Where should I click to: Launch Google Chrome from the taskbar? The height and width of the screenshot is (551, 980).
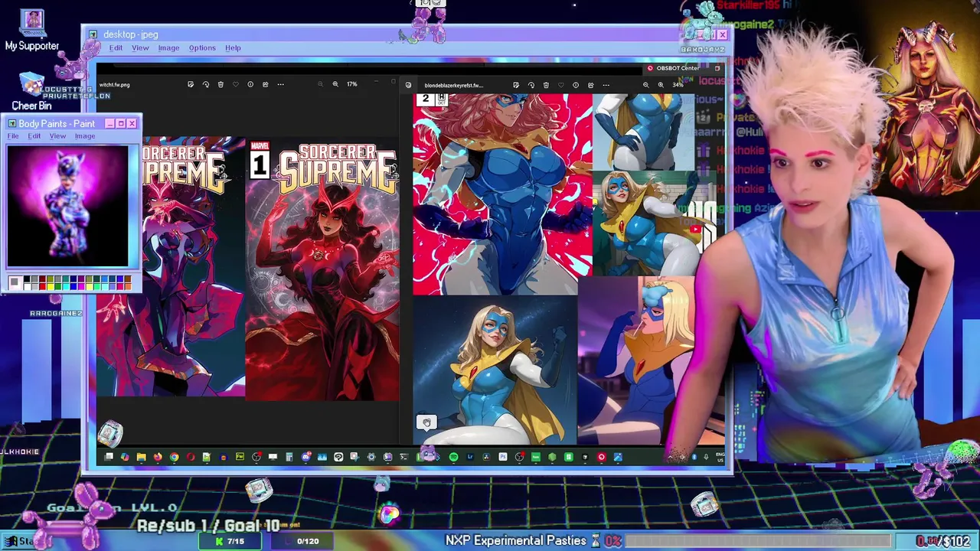(175, 457)
